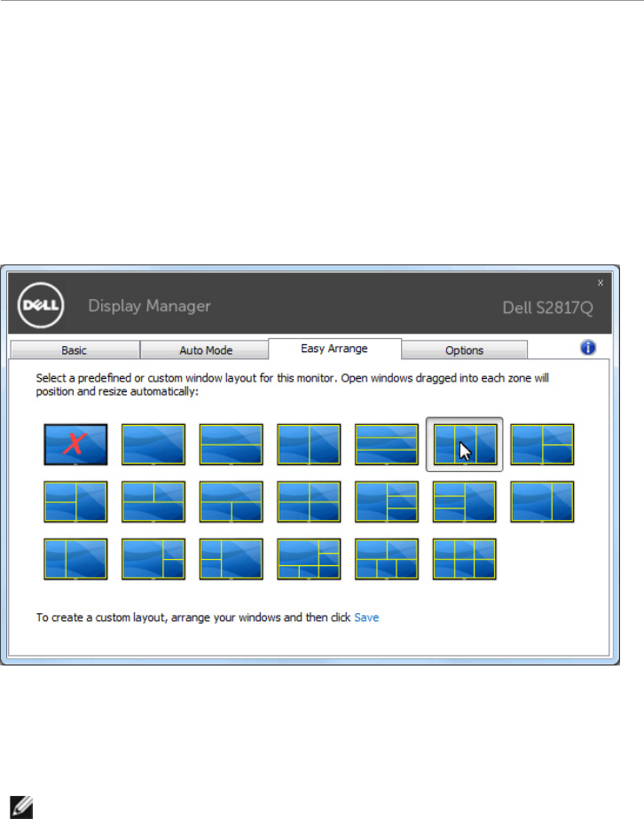The width and height of the screenshot is (644, 819).
Task: Open the blue information icon
Action: click(588, 347)
